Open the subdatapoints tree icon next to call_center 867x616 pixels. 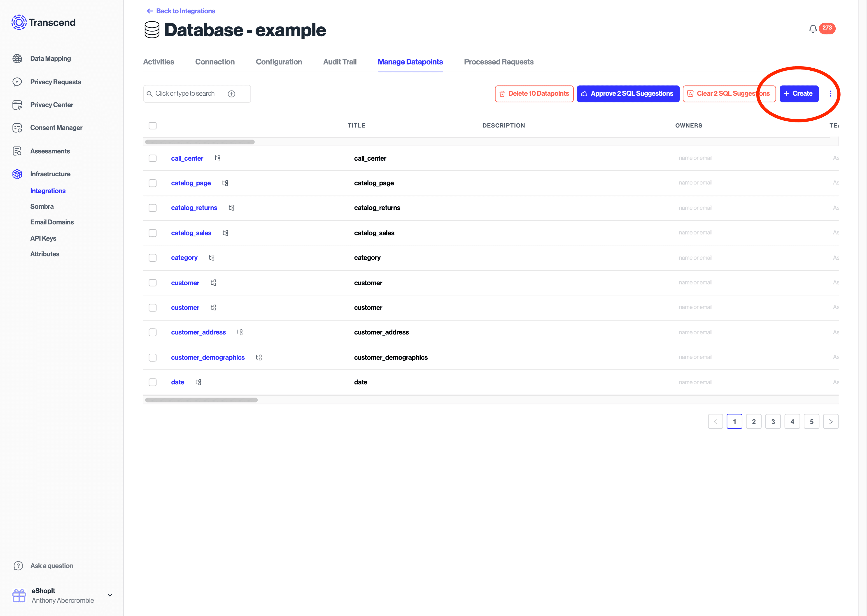pyautogui.click(x=218, y=158)
